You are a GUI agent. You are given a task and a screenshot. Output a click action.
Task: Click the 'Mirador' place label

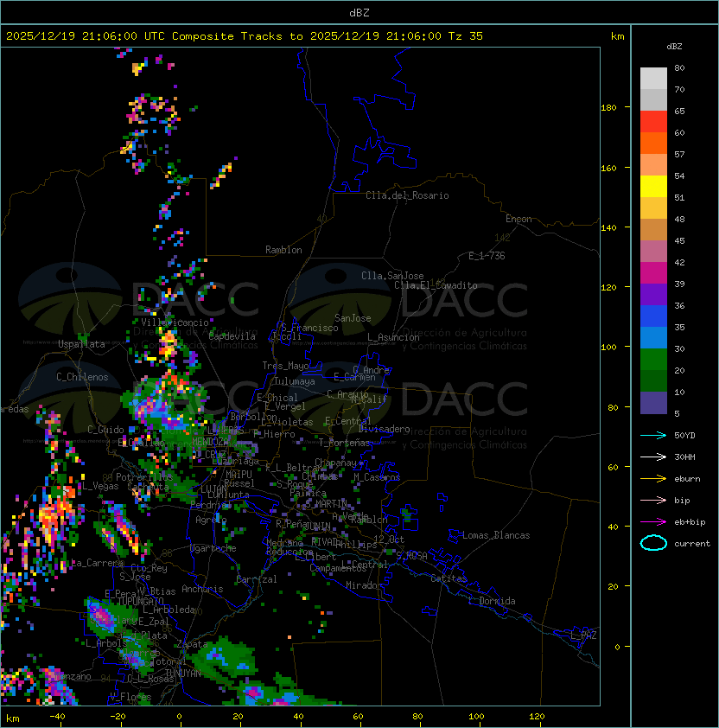tap(364, 585)
